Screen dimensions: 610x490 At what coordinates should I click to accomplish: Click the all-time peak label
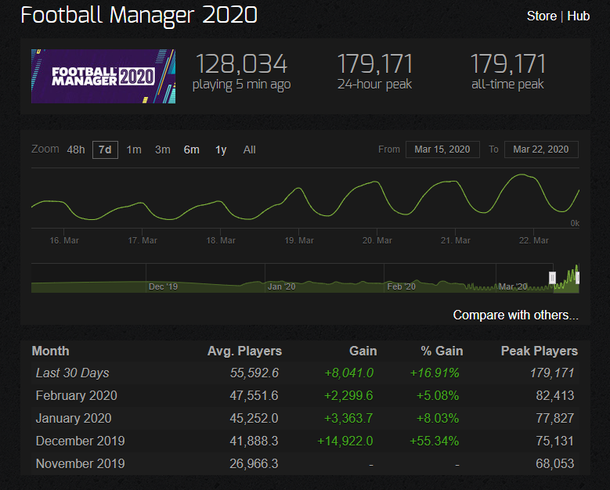[508, 84]
